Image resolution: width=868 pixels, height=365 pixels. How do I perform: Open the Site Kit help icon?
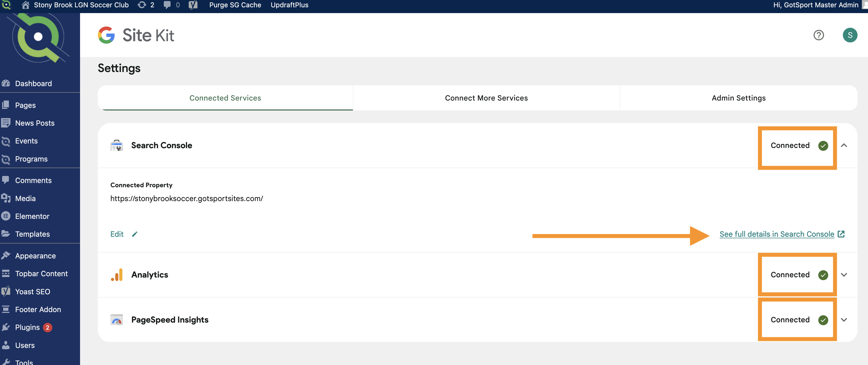click(x=819, y=35)
